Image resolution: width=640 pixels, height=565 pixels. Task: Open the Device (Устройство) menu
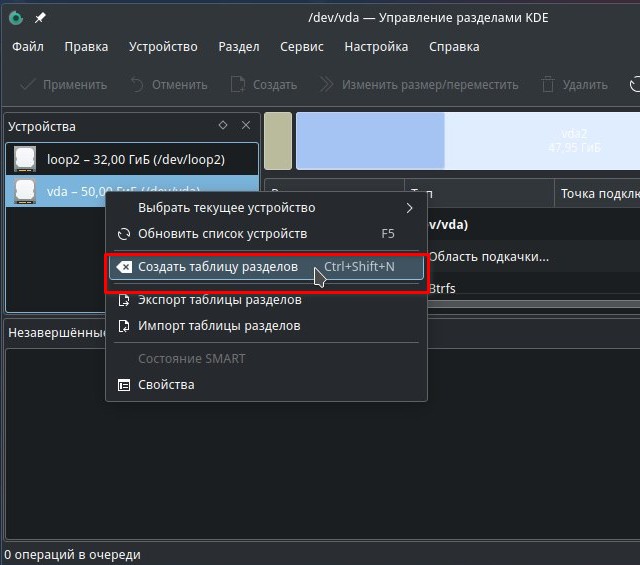click(163, 47)
